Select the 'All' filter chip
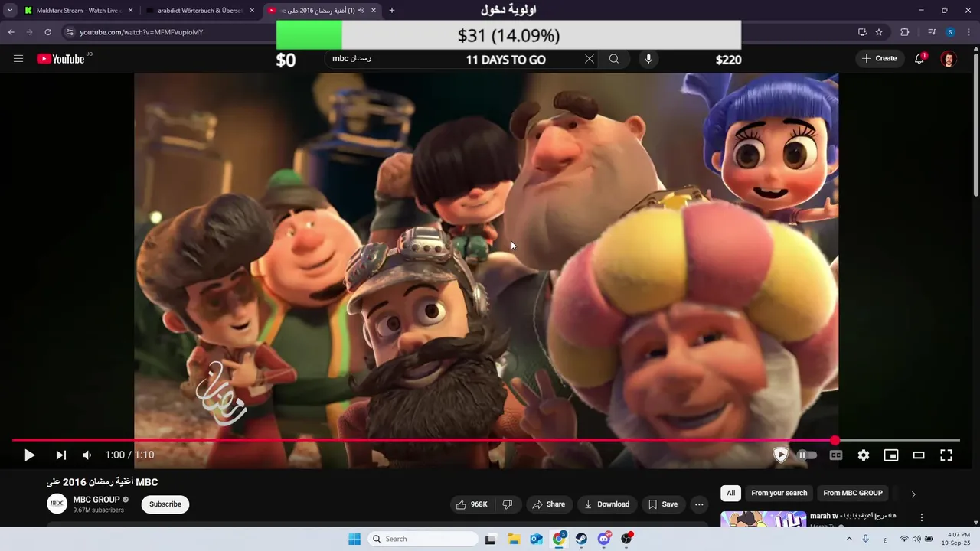980x551 pixels. [731, 494]
